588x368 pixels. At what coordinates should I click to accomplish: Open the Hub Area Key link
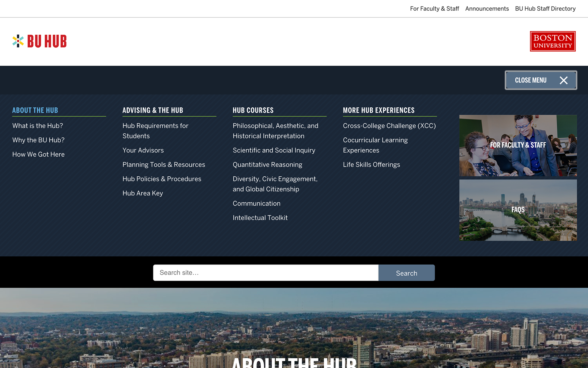pyautogui.click(x=143, y=193)
